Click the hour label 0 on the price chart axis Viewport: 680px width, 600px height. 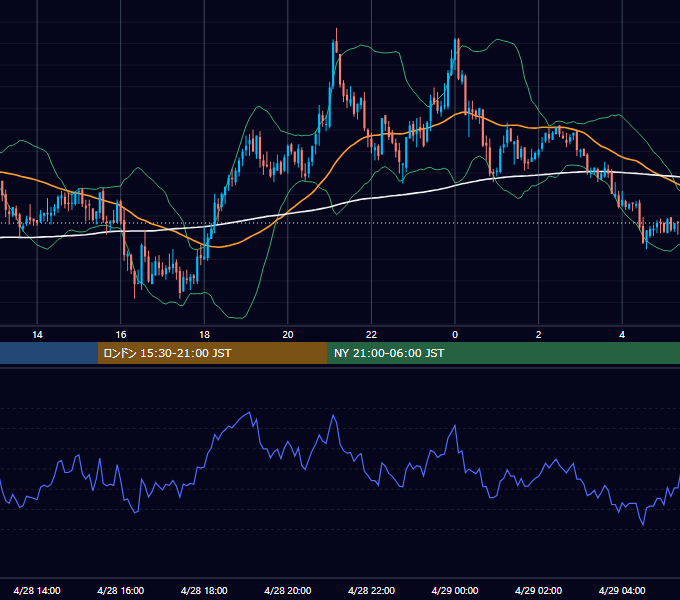pos(455,334)
